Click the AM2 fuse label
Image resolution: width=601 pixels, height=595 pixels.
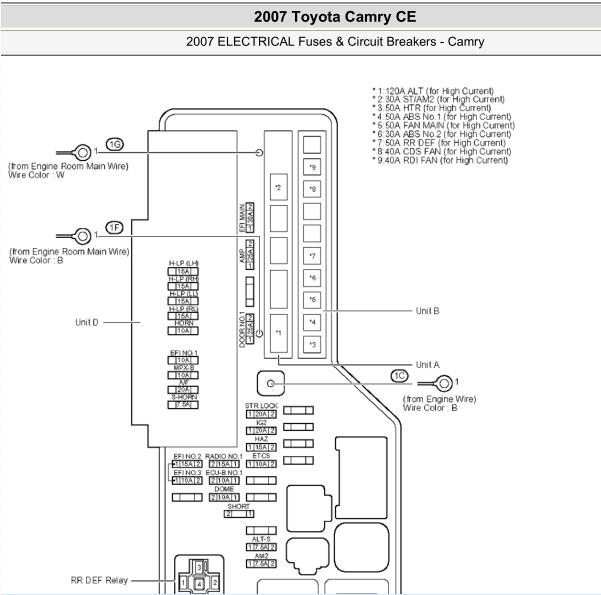tap(261, 556)
